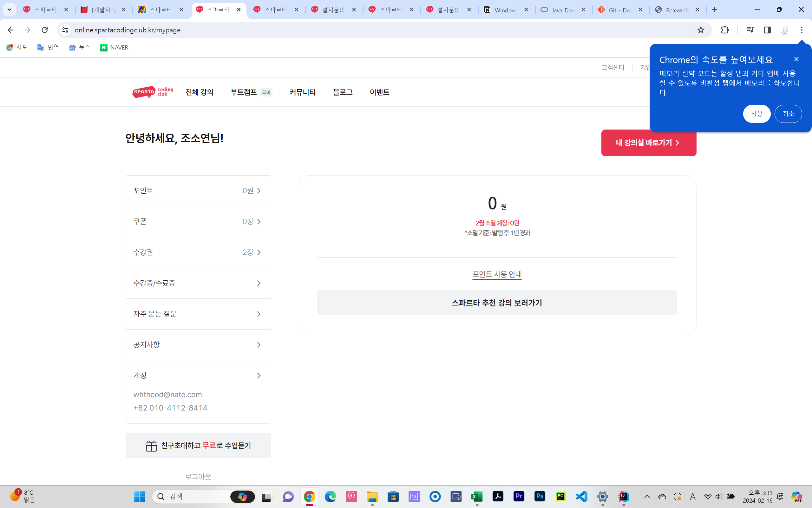Open Windows Settings gear in taskbar
This screenshot has height=508, width=812.
coord(603,497)
